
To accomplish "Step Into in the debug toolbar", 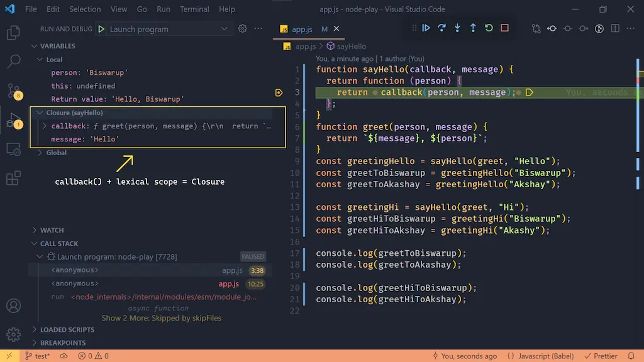I will pyautogui.click(x=457, y=28).
